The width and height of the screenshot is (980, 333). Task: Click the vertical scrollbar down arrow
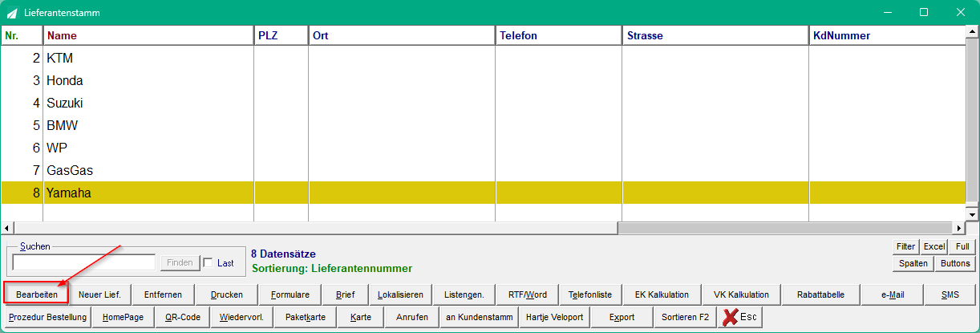click(972, 214)
